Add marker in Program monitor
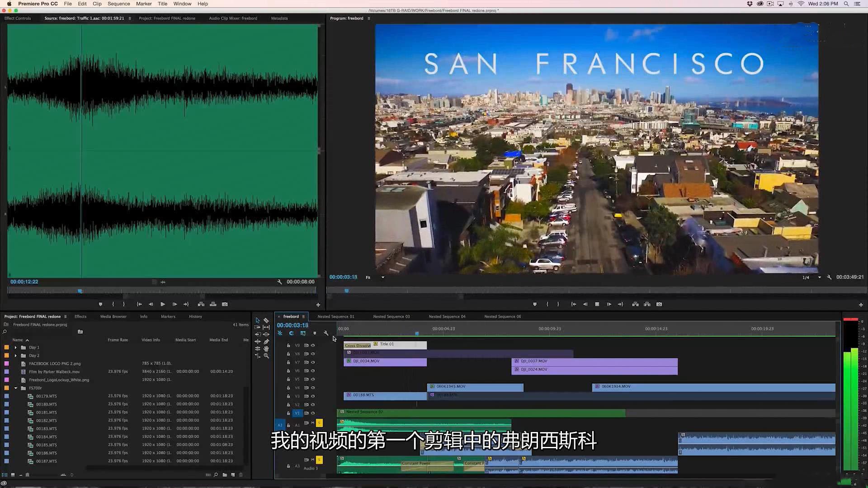The height and width of the screenshot is (488, 868). tap(535, 304)
